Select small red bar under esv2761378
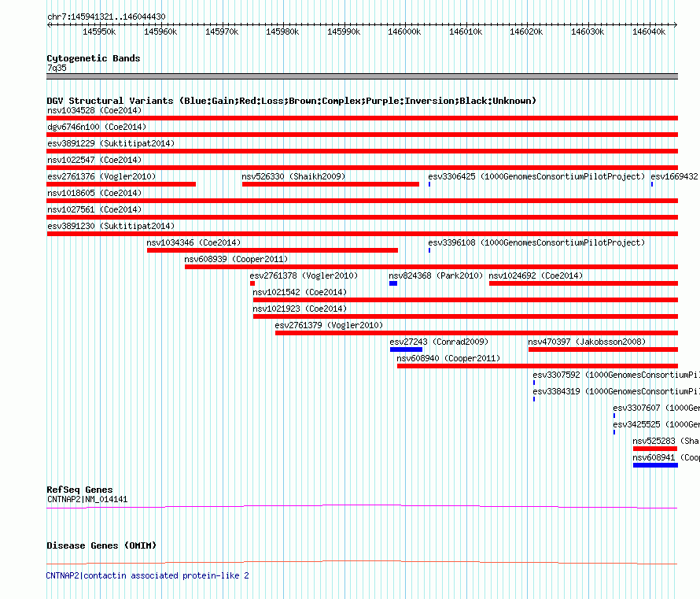Image resolution: width=700 pixels, height=599 pixels. coord(252,283)
